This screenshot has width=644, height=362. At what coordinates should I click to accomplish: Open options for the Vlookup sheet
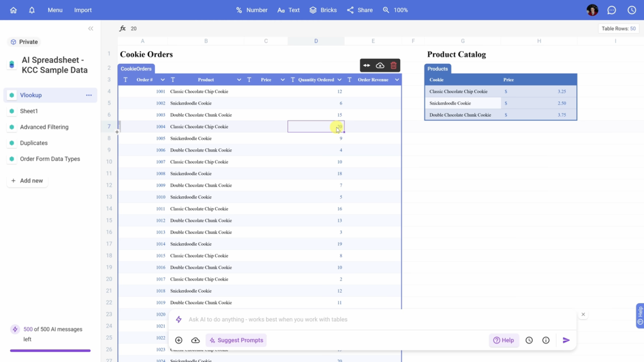[89, 95]
